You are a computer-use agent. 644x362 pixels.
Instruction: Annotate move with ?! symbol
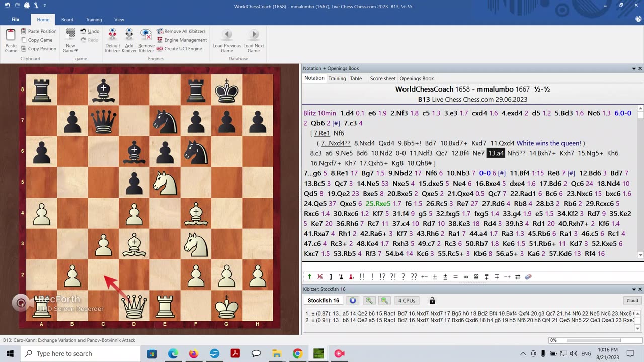(393, 276)
